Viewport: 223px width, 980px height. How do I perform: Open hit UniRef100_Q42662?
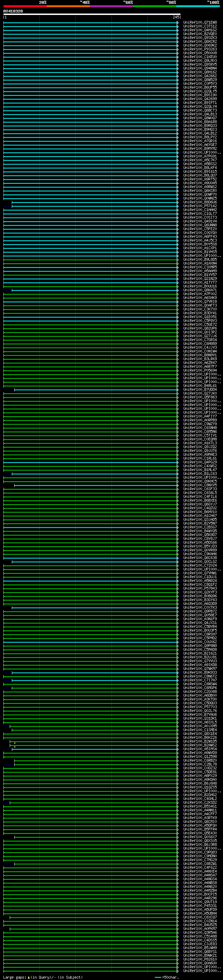pos(200,76)
